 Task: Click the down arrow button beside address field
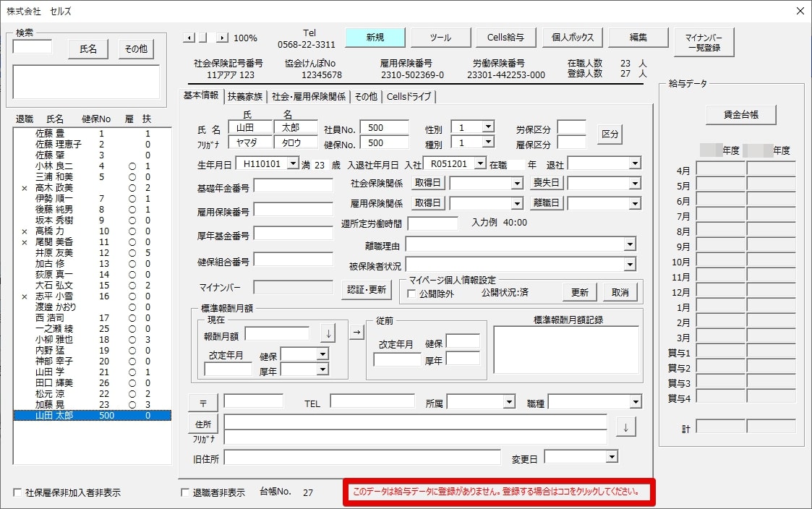(625, 428)
